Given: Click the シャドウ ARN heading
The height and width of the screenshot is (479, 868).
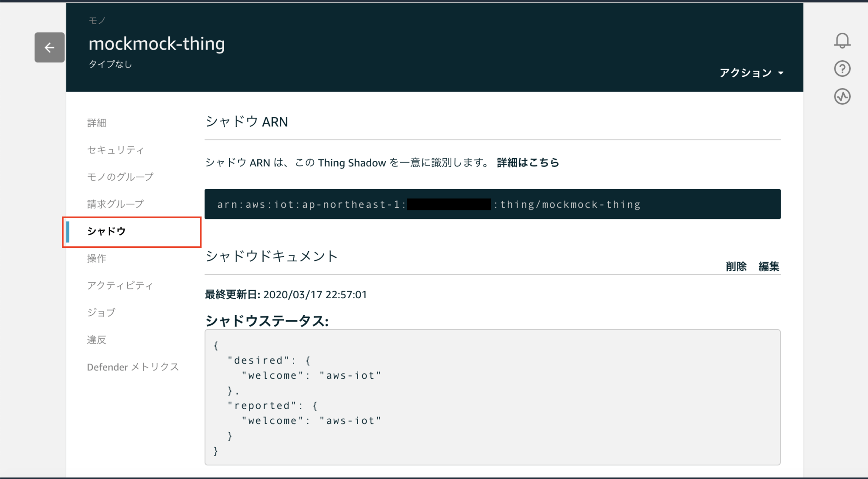Looking at the screenshot, I should click(247, 122).
